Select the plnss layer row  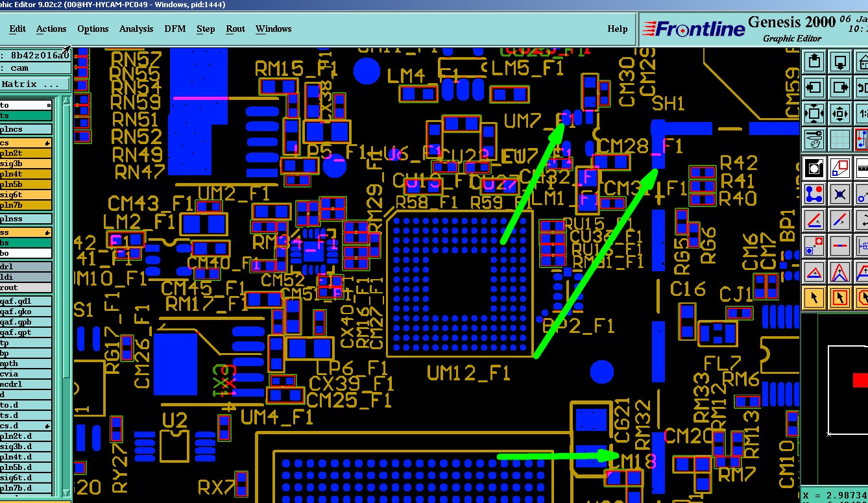pyautogui.click(x=26, y=219)
